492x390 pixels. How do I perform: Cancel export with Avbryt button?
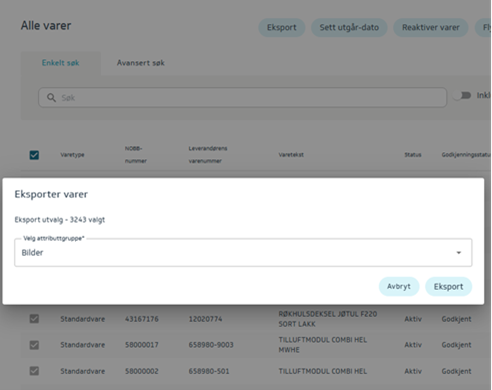(x=399, y=286)
